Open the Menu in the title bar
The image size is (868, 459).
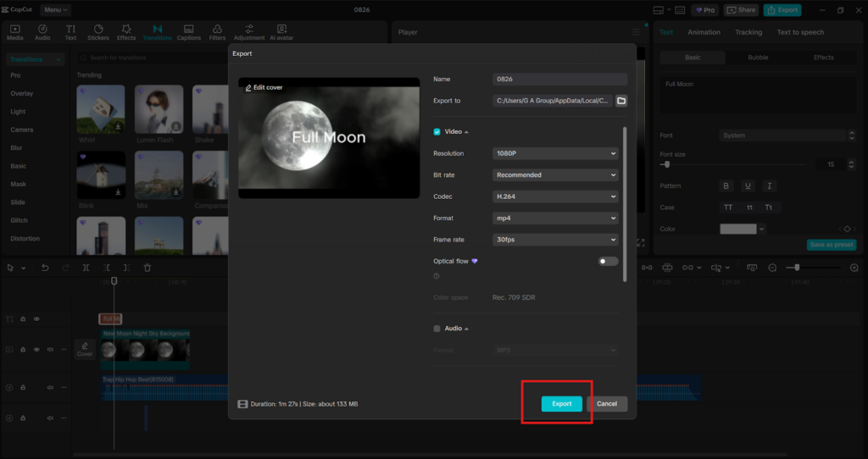tap(55, 10)
